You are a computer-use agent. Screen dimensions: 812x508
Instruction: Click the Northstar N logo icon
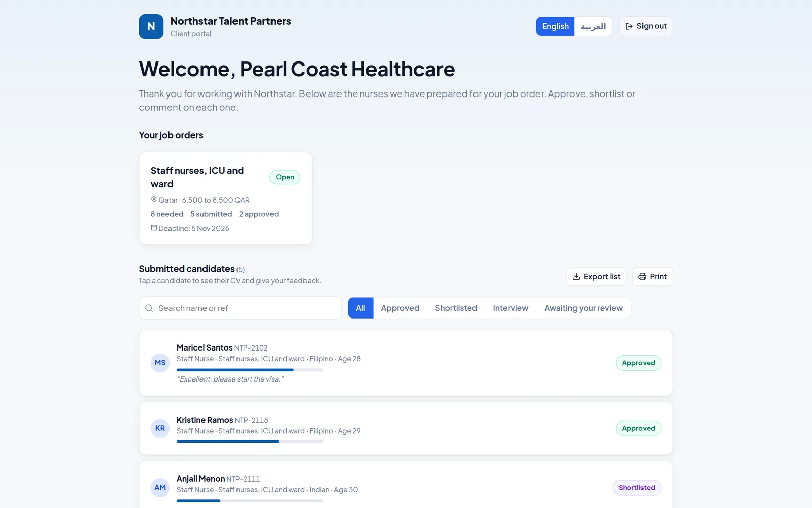151,26
